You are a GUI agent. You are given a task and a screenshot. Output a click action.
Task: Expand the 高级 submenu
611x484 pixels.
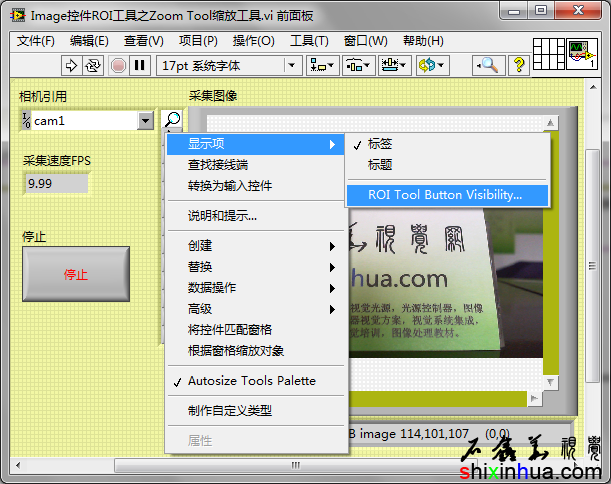click(255, 309)
